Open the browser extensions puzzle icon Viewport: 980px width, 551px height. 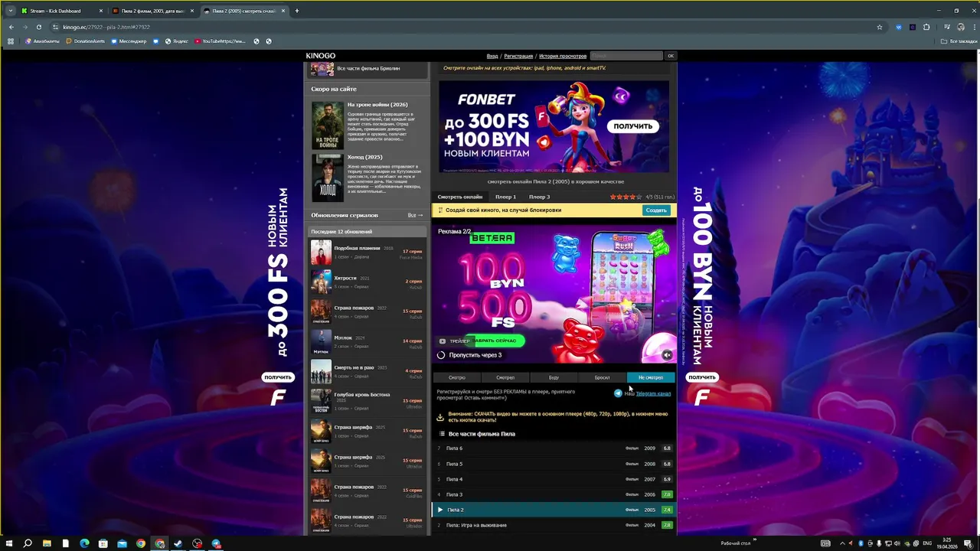[926, 27]
